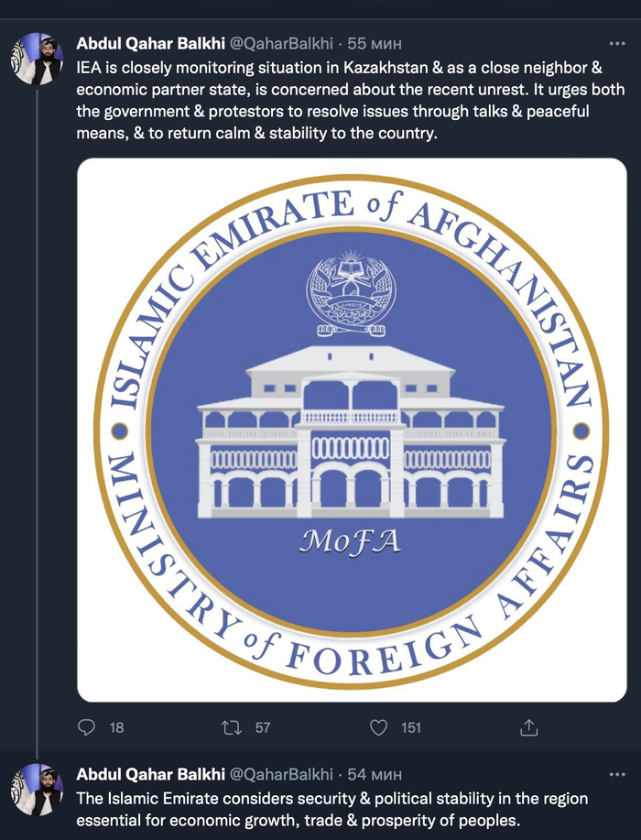Share the first tweet via share icon

click(x=528, y=727)
